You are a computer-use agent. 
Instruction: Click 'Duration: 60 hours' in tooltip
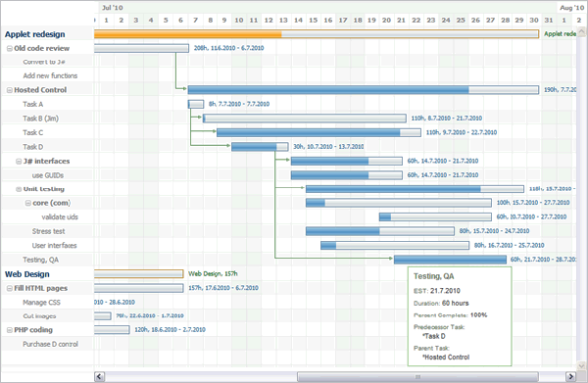pyautogui.click(x=441, y=304)
